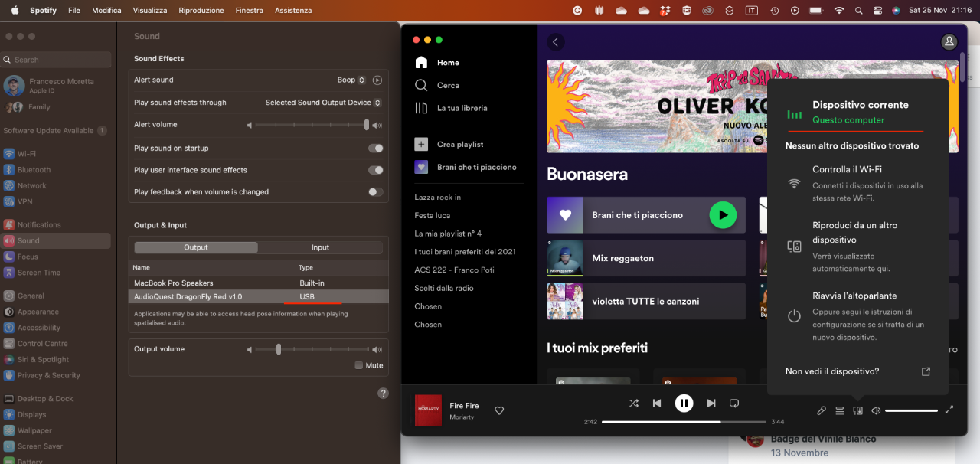Close the connect to device popup icon

(858, 410)
